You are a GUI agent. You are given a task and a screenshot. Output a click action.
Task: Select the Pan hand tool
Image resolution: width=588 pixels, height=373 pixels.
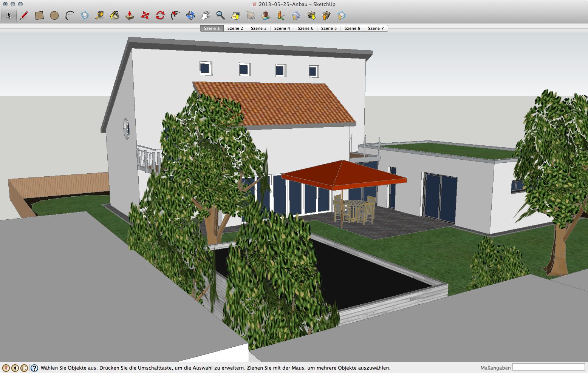pyautogui.click(x=206, y=15)
